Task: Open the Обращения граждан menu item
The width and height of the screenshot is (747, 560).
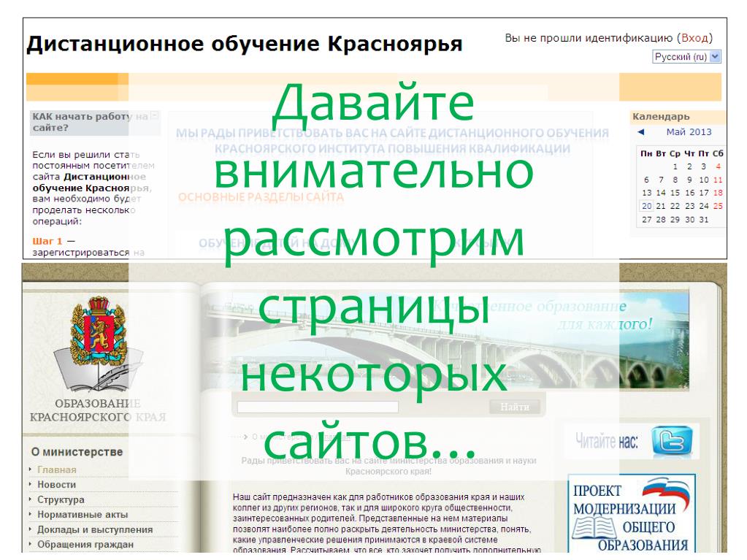Action: tap(85, 545)
